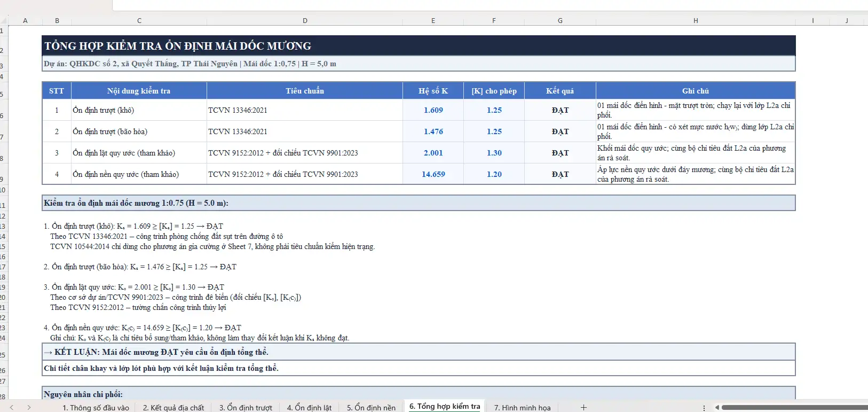Click the 'Dự án: QHKDC số 2' project line
This screenshot has height=412, width=868.
(419, 64)
